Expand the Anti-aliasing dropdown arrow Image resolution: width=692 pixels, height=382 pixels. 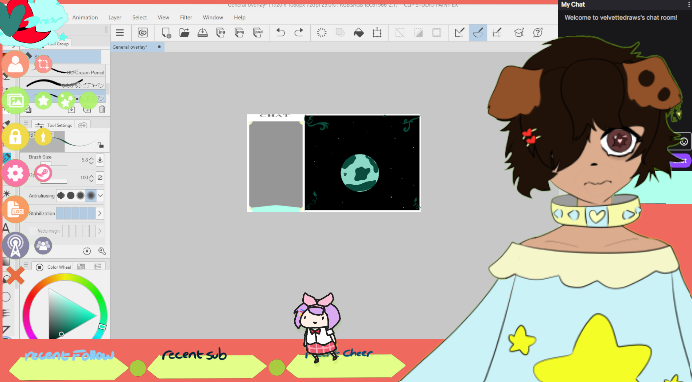point(101,195)
